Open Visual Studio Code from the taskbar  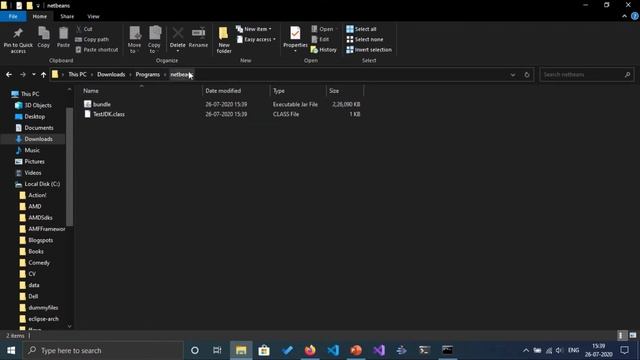(333, 350)
